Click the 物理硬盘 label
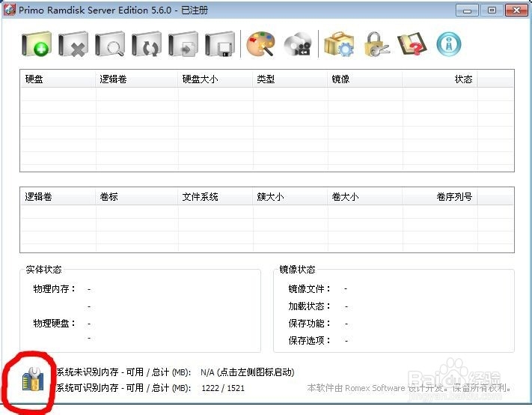Image resolution: width=532 pixels, height=415 pixels. click(55, 324)
